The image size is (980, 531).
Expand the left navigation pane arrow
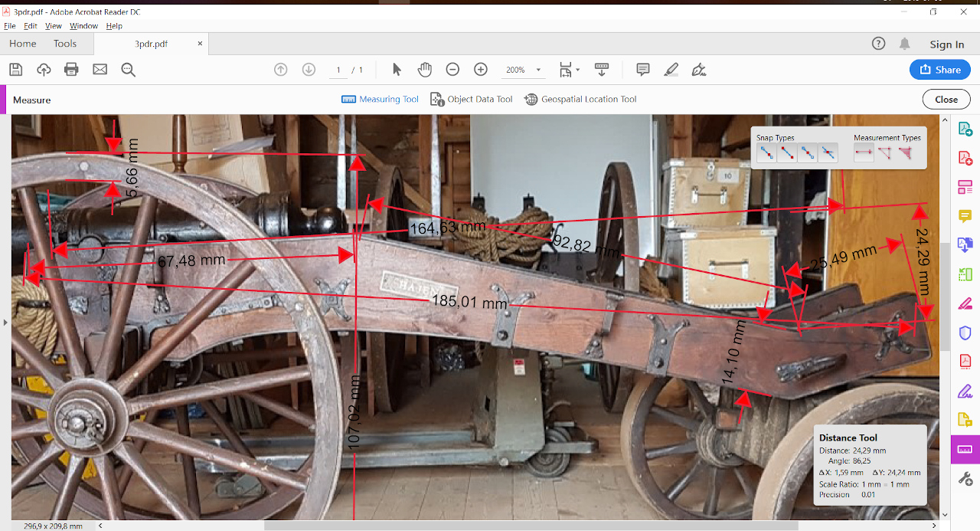coord(5,323)
